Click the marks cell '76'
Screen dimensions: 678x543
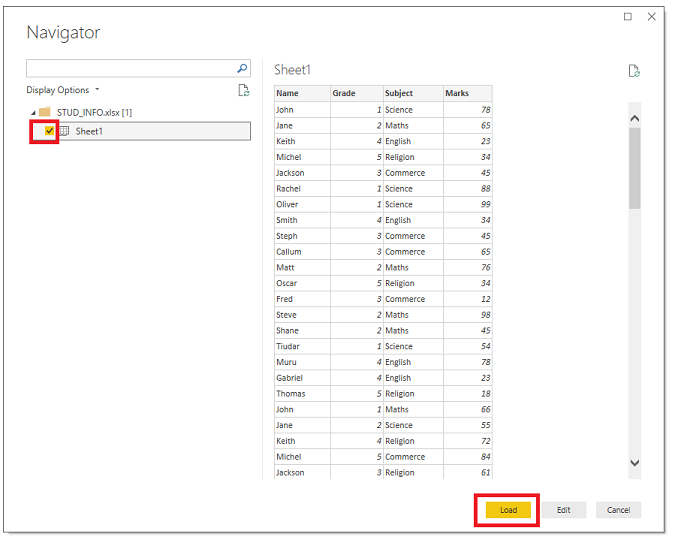coord(468,268)
